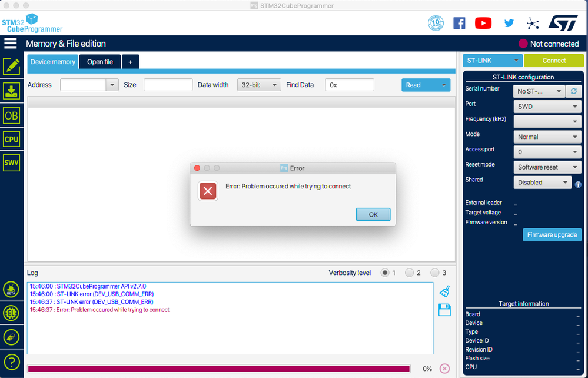
Task: Click the Find Data input field
Action: point(350,85)
